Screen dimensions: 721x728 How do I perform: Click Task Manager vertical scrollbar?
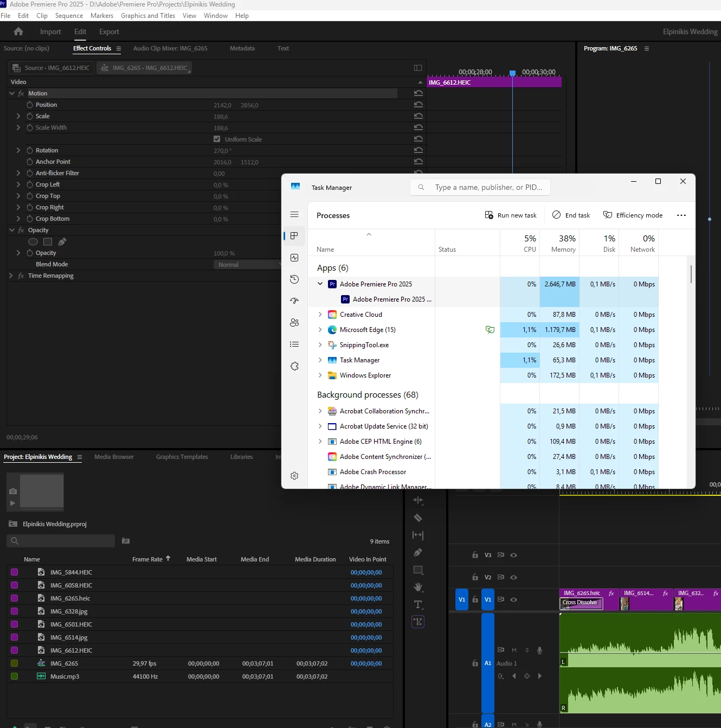[691, 274]
